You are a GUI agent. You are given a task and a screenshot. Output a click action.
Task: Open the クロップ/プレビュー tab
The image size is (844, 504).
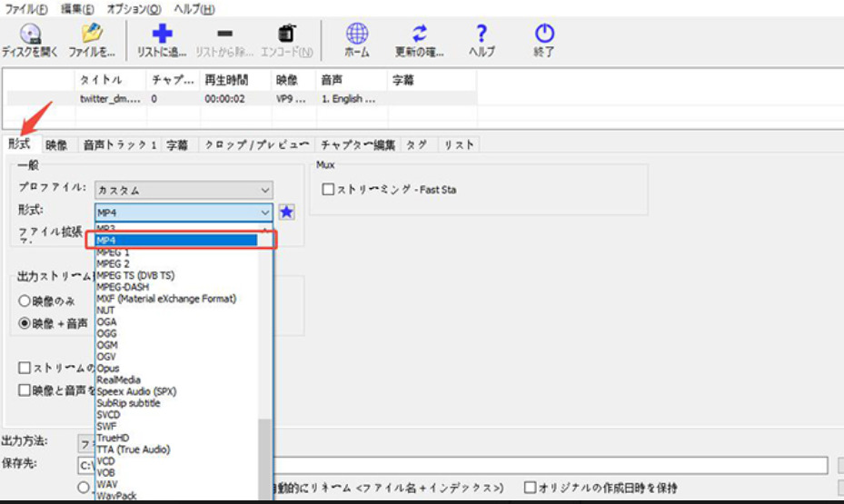pyautogui.click(x=257, y=144)
